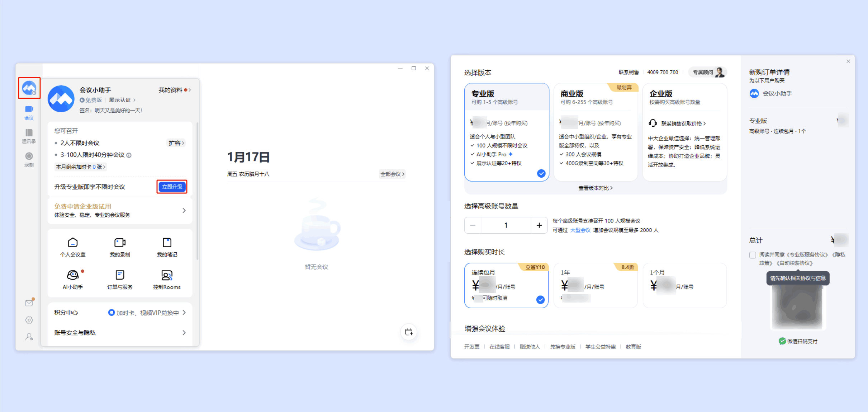Click the WeChat pay icon below the QR code
The width and height of the screenshot is (868, 412).
click(782, 341)
